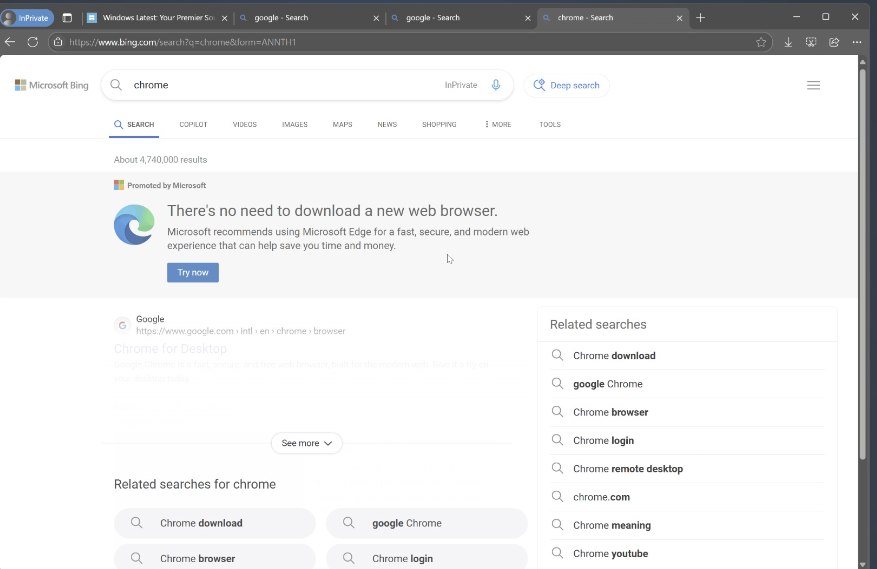
Task: Close the first google - Search tab
Action: tap(376, 18)
